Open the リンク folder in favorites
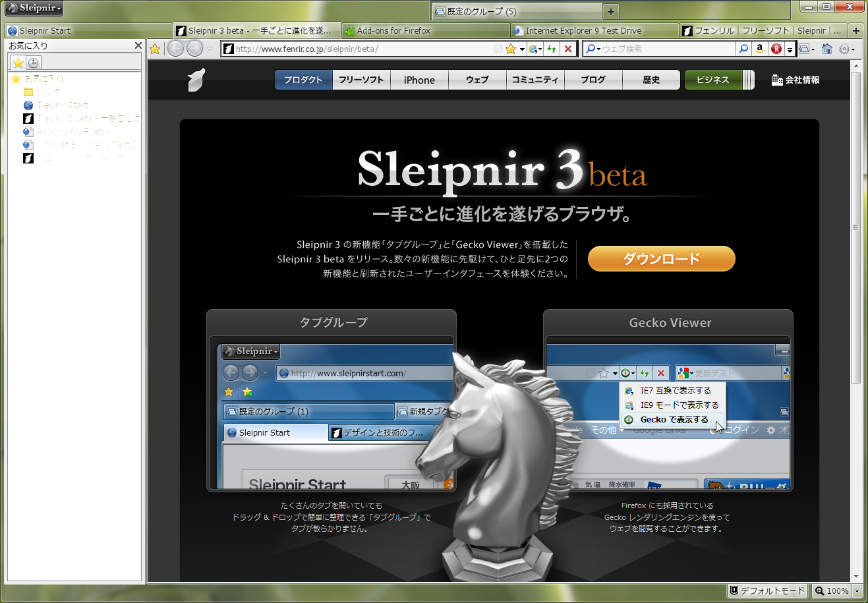The height and width of the screenshot is (603, 868). pyautogui.click(x=43, y=92)
